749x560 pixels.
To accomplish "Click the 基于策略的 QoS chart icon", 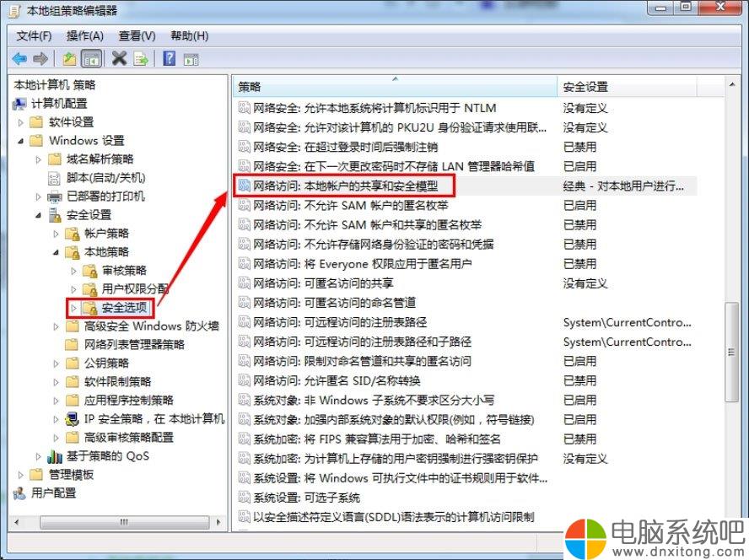I will click(x=55, y=456).
